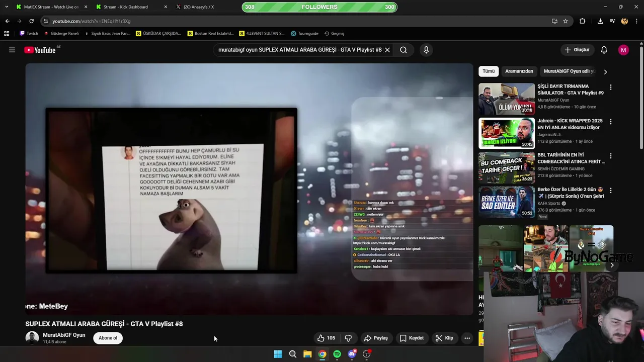This screenshot has height=362, width=644.
Task: Open the Twitch bookmark
Action: coord(29,34)
